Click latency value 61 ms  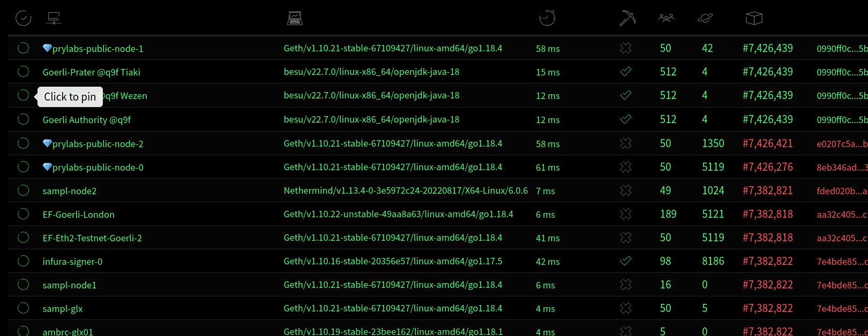(x=548, y=167)
